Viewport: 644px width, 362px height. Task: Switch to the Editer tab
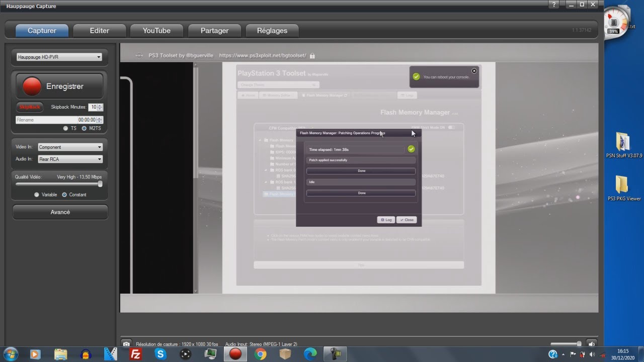100,31
